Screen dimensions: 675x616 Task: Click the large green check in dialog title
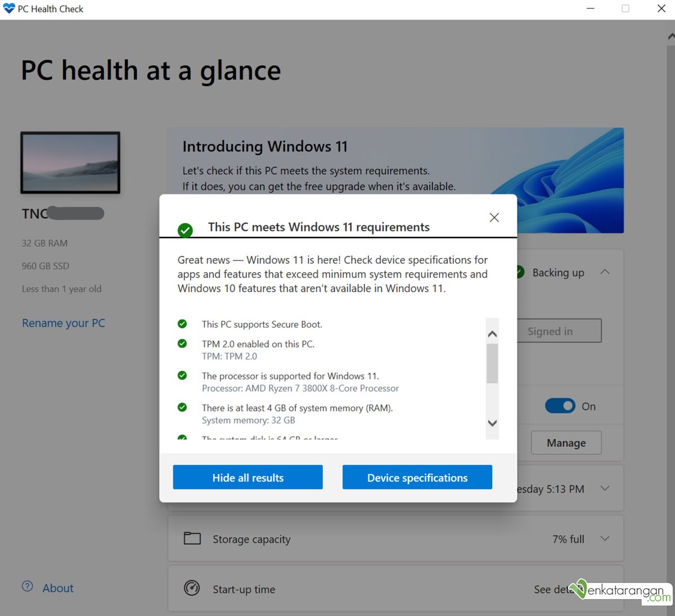click(185, 230)
